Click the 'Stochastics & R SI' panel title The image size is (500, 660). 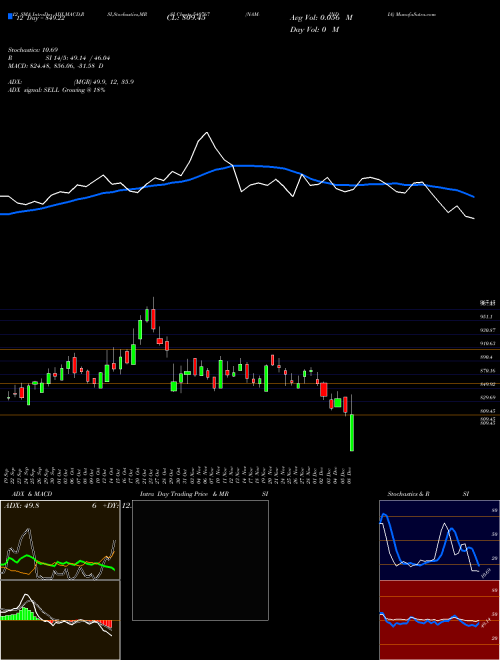[x=428, y=494]
